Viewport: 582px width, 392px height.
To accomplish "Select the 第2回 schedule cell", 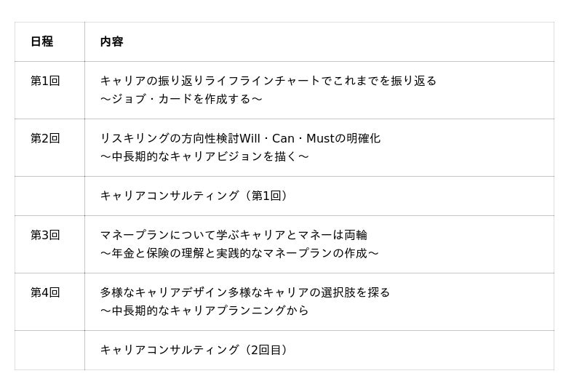I will (x=45, y=138).
